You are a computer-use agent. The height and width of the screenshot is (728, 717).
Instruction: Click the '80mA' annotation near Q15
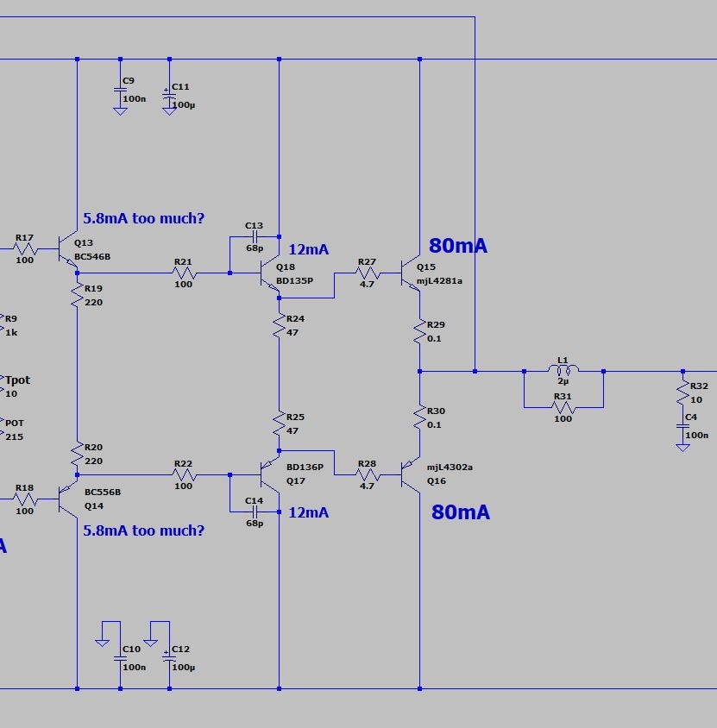458,246
